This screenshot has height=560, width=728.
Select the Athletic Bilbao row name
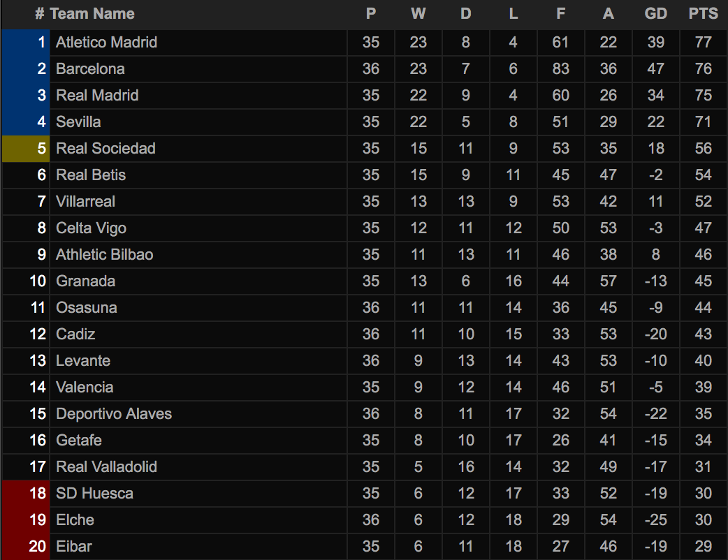click(x=104, y=255)
